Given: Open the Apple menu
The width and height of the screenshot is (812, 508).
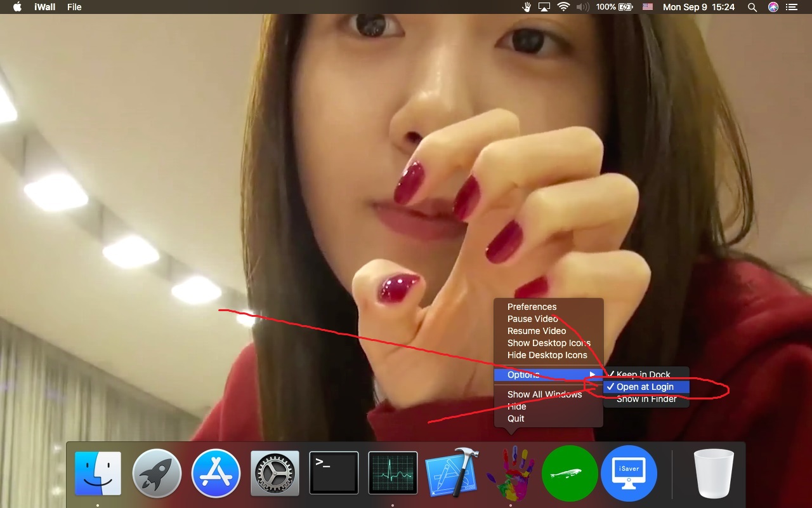Looking at the screenshot, I should tap(17, 7).
